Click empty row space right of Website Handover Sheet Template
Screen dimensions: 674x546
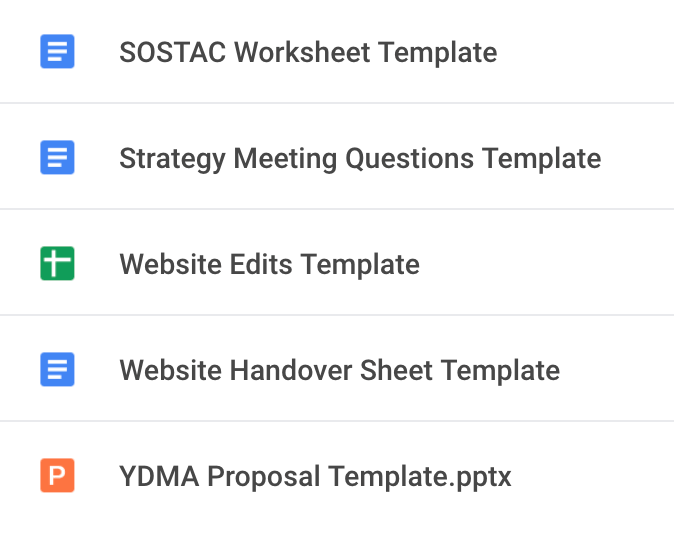coord(617,370)
